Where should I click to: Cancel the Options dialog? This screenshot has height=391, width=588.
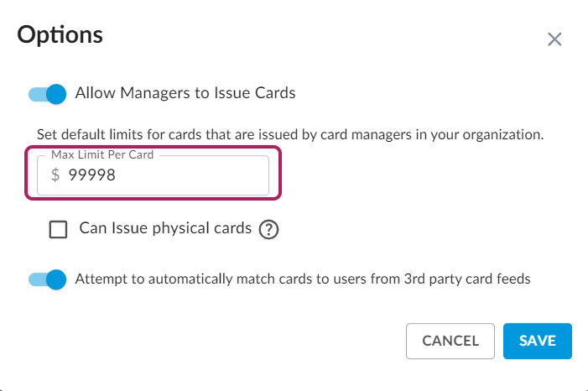point(450,341)
